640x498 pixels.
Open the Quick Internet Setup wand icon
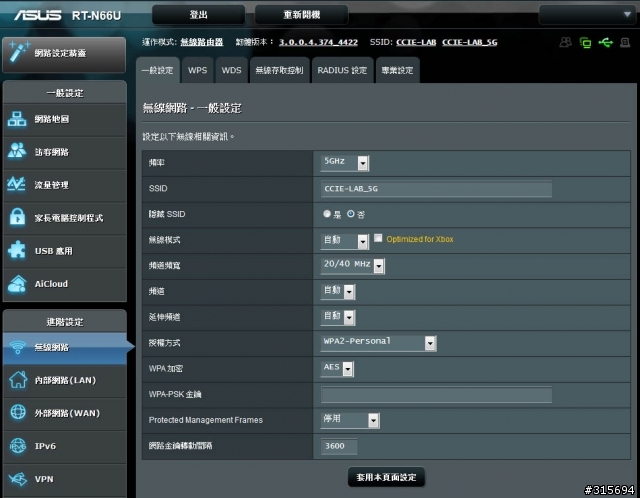click(x=18, y=52)
